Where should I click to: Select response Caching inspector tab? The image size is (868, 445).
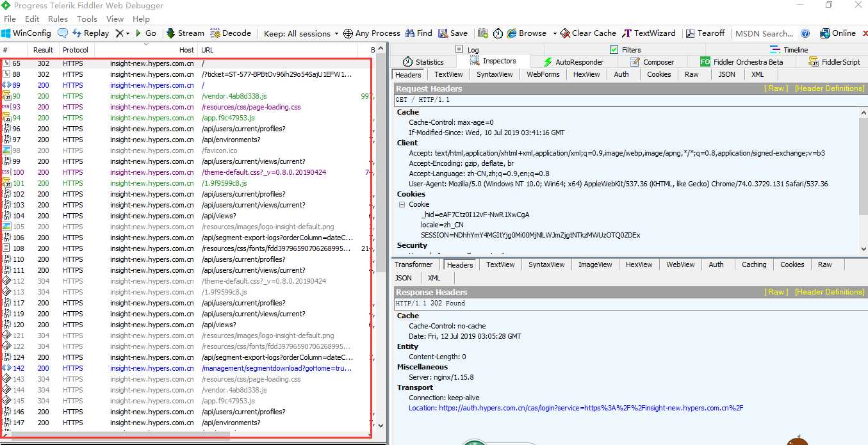[x=754, y=264]
